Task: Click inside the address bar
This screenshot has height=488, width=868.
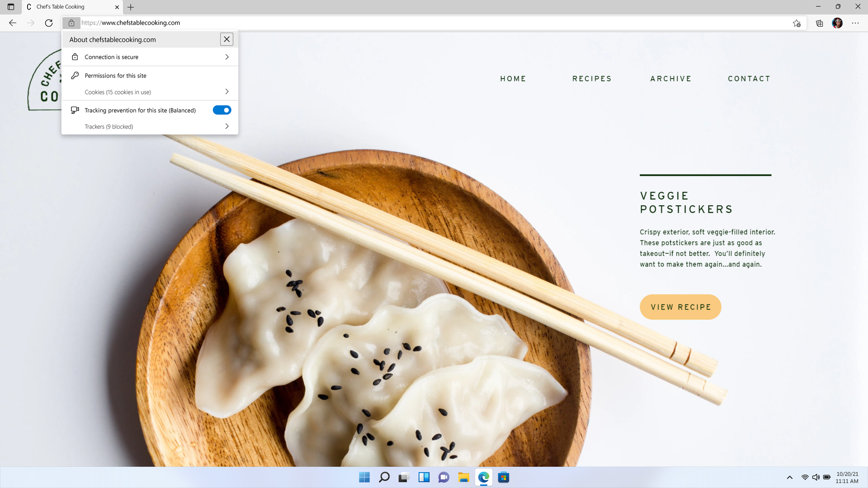Action: point(316,23)
